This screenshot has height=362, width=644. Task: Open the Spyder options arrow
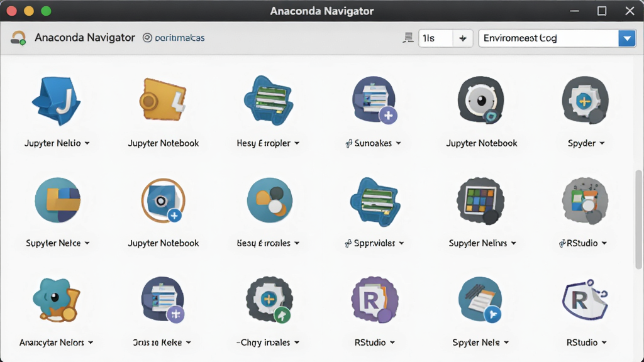click(602, 143)
